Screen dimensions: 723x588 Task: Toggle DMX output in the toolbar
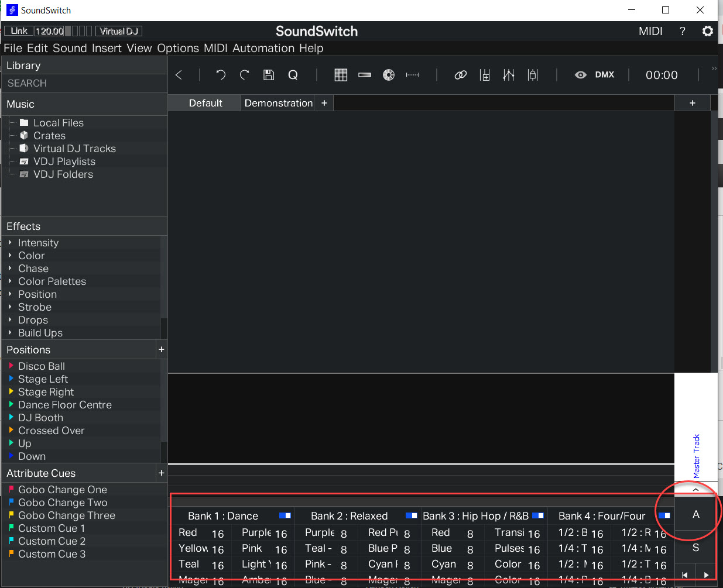605,75
